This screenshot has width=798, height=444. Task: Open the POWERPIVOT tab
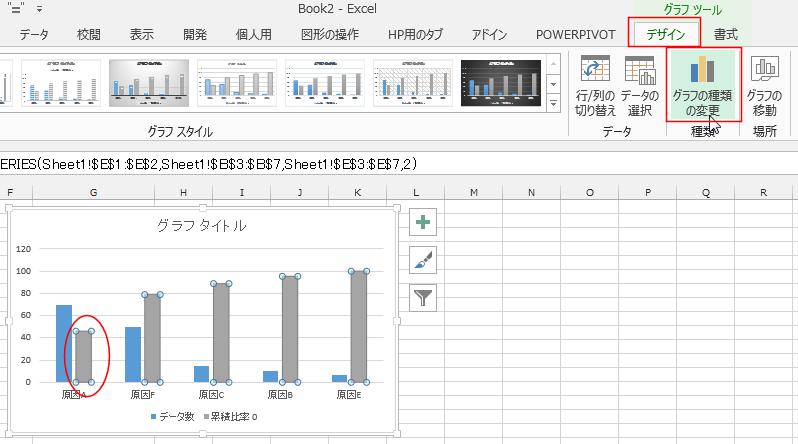575,34
